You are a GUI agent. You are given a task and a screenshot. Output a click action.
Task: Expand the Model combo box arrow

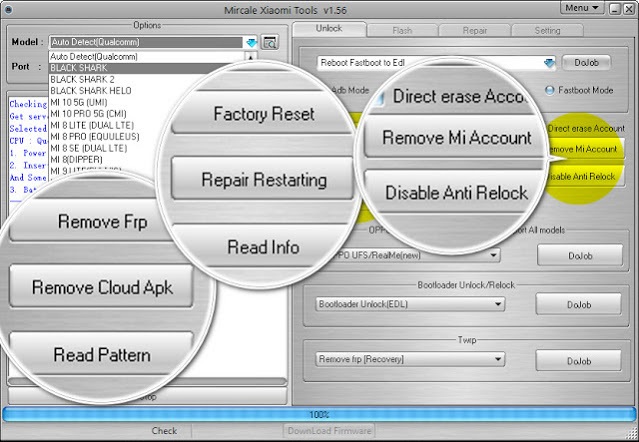point(251,42)
